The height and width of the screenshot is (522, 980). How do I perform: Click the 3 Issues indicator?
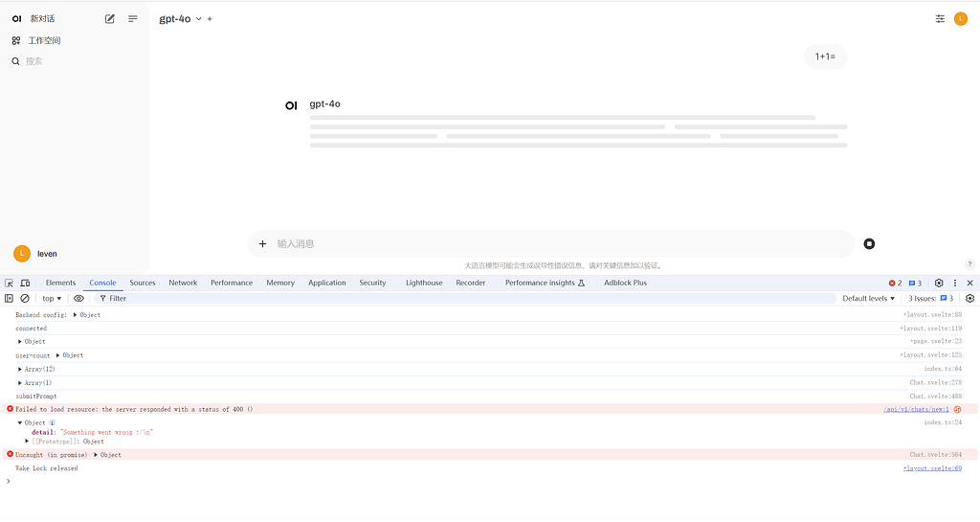pyautogui.click(x=930, y=299)
